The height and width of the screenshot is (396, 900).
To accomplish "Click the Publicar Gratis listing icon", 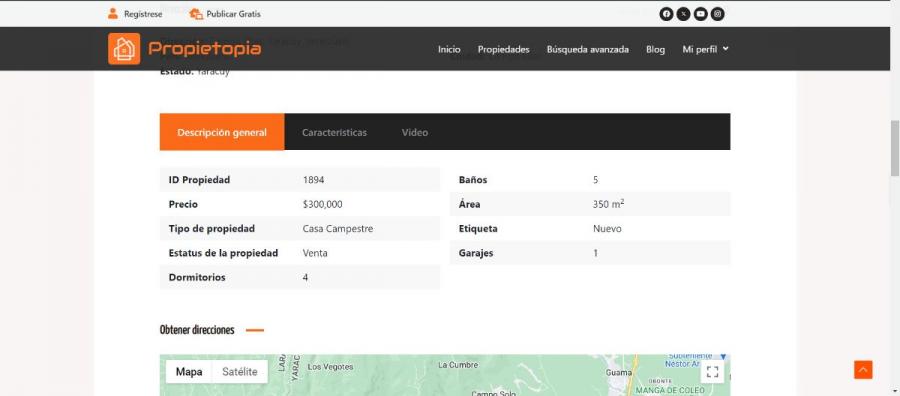I will (196, 14).
